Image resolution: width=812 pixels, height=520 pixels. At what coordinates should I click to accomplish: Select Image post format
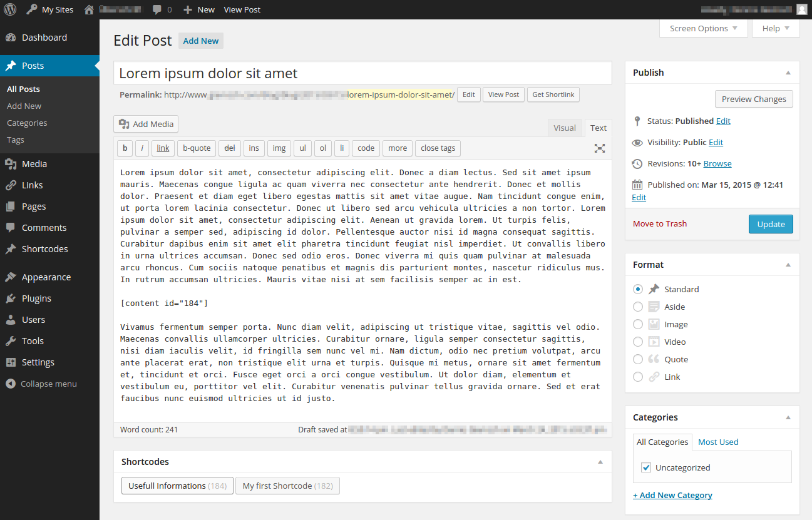click(638, 324)
